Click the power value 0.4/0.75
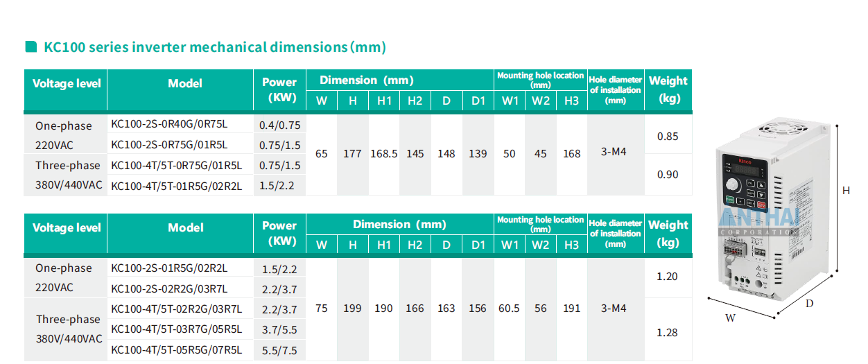868x364 pixels. point(279,125)
